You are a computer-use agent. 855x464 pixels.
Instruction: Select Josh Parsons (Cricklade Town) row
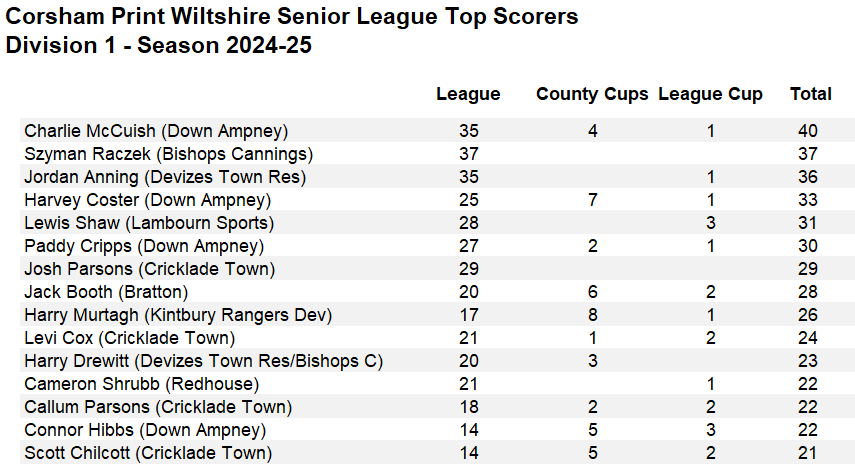149,269
